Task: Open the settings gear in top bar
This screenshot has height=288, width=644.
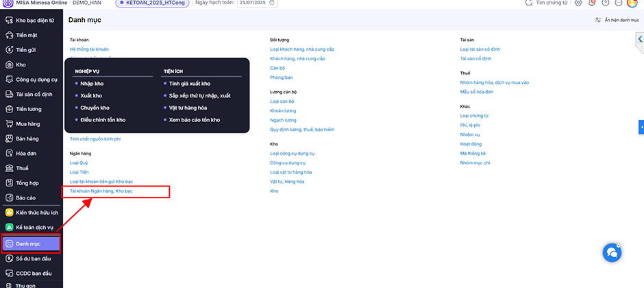Action: (x=578, y=3)
